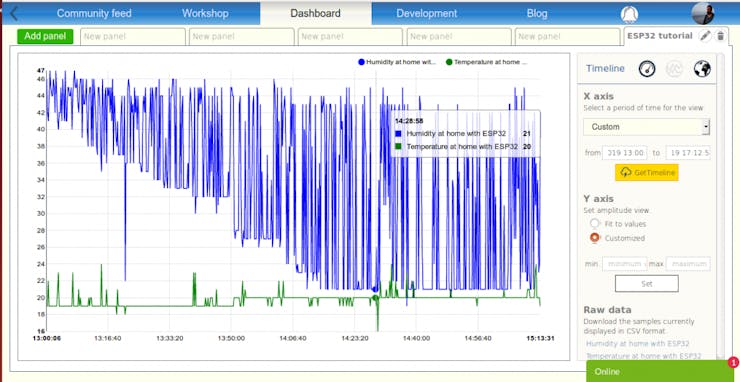
Task: Click the GetTimeline button
Action: [647, 173]
